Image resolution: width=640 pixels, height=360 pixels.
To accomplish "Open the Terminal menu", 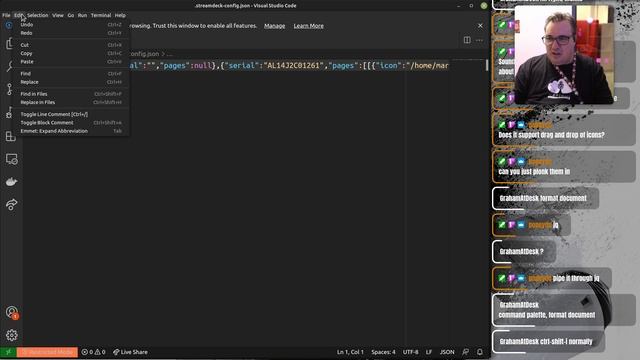I will pyautogui.click(x=101, y=15).
